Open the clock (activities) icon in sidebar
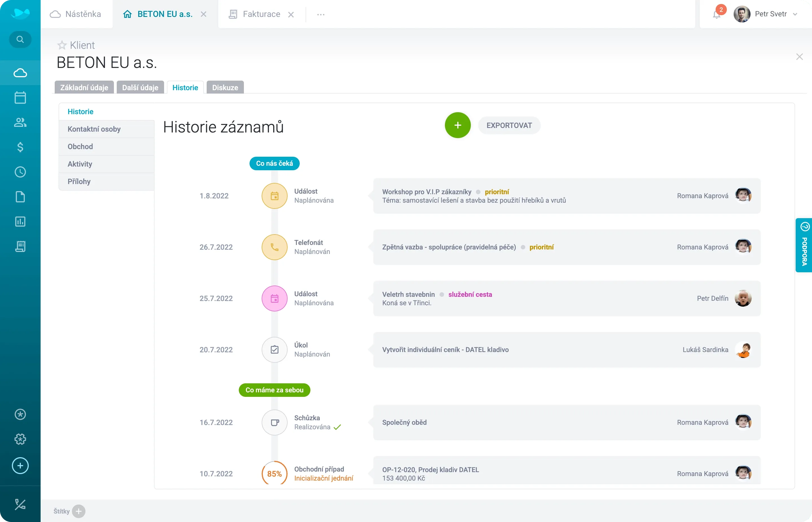 pyautogui.click(x=20, y=172)
